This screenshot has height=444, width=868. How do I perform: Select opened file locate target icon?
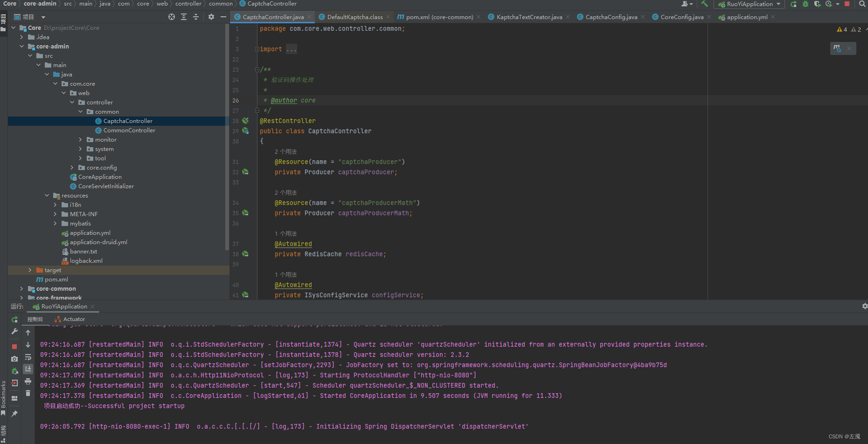[172, 17]
